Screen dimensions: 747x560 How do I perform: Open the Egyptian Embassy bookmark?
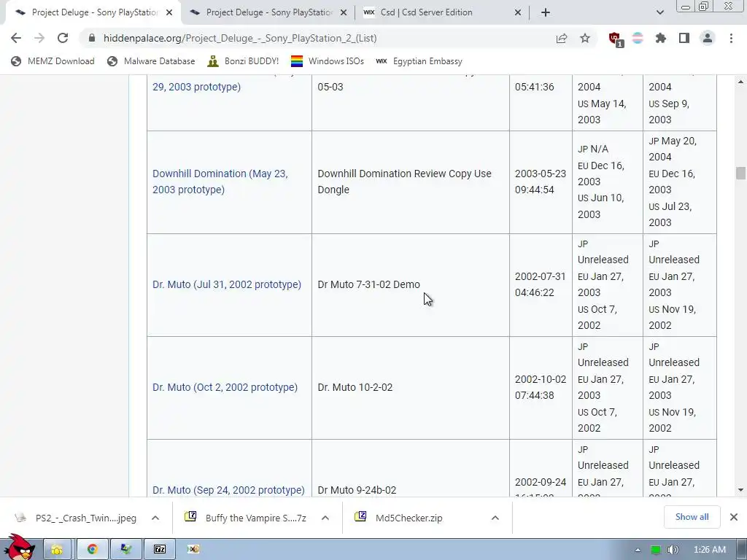click(x=419, y=61)
